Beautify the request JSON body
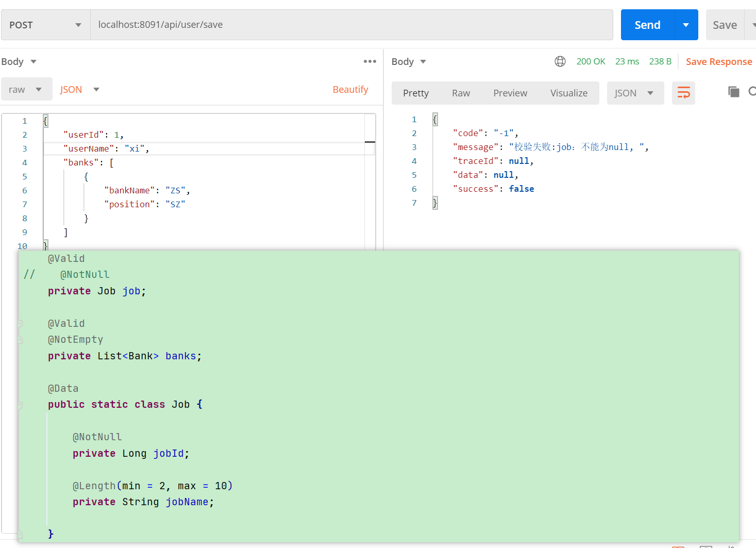Image resolution: width=756 pixels, height=548 pixels. [350, 89]
